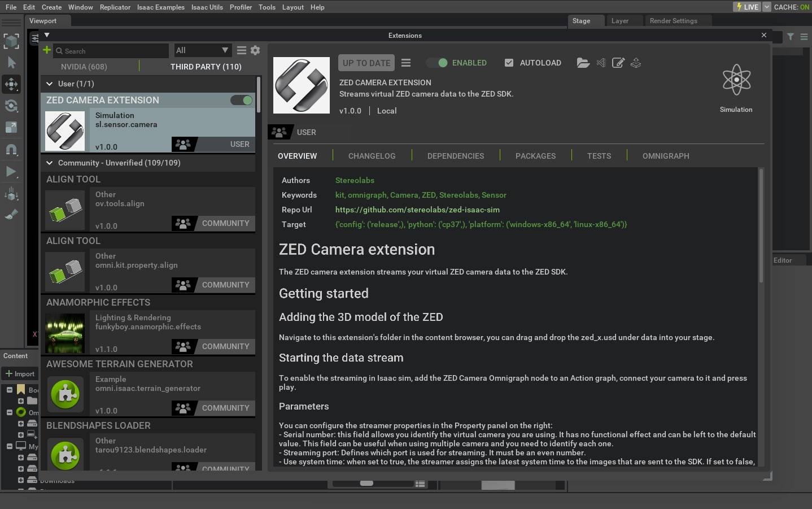The width and height of the screenshot is (812, 509).
Task: Open the selection mode tool
Action: point(11,41)
